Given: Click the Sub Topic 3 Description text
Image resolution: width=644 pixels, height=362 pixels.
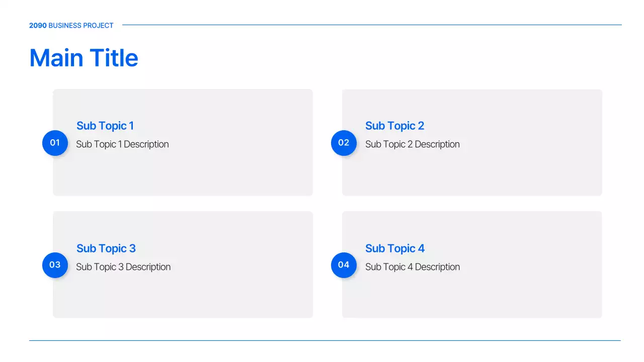Looking at the screenshot, I should click(x=123, y=267).
